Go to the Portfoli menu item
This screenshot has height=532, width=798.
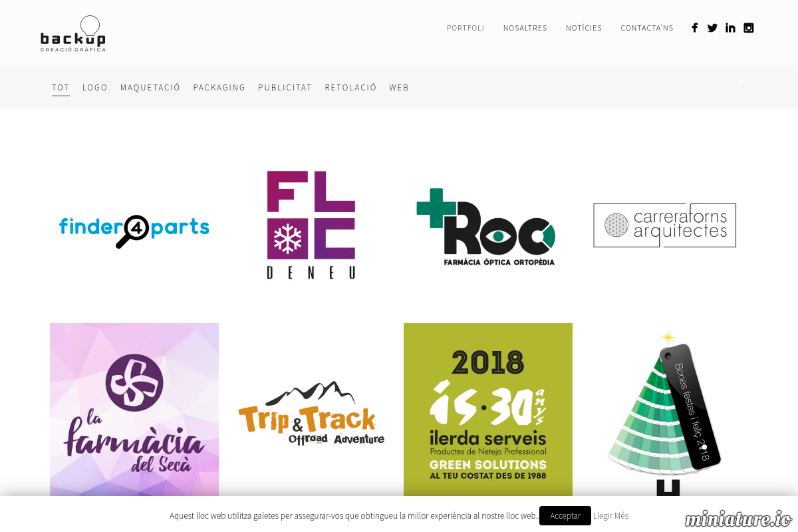click(x=465, y=28)
